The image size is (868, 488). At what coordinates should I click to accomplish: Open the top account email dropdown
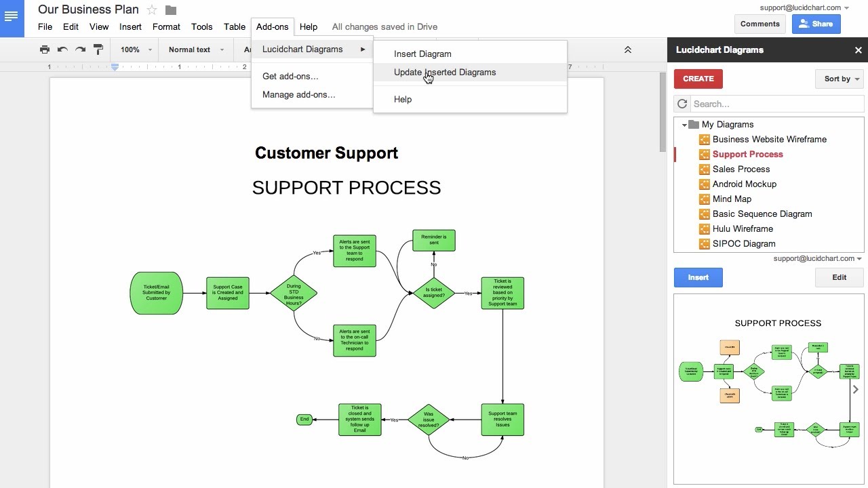tap(804, 7)
